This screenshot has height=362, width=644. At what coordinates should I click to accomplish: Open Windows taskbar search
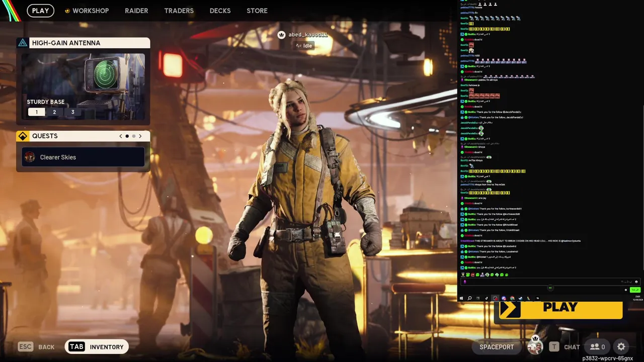469,298
